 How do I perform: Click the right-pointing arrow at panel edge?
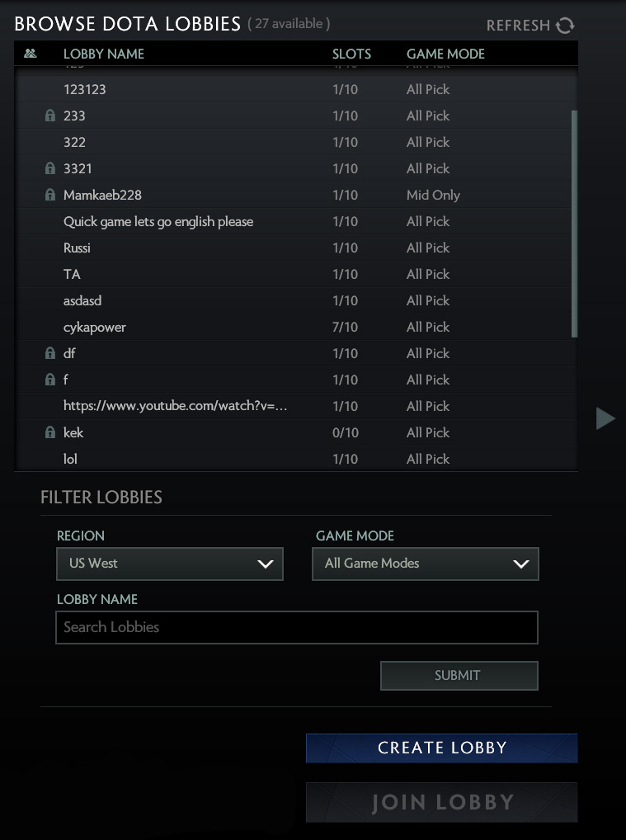click(x=605, y=418)
